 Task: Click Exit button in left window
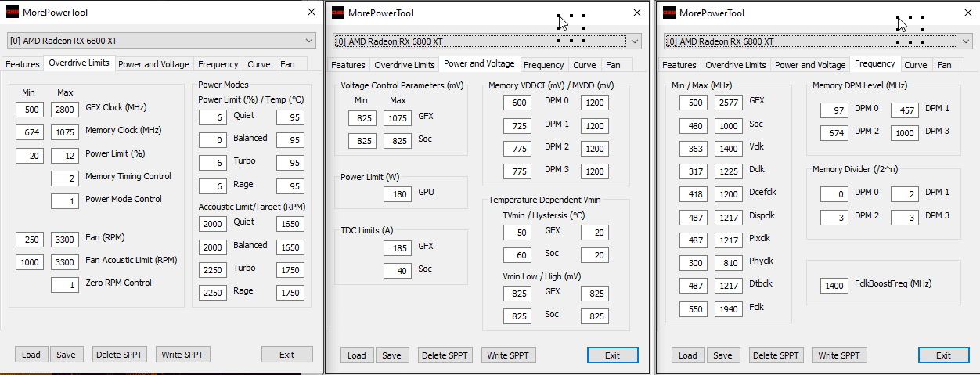click(287, 355)
